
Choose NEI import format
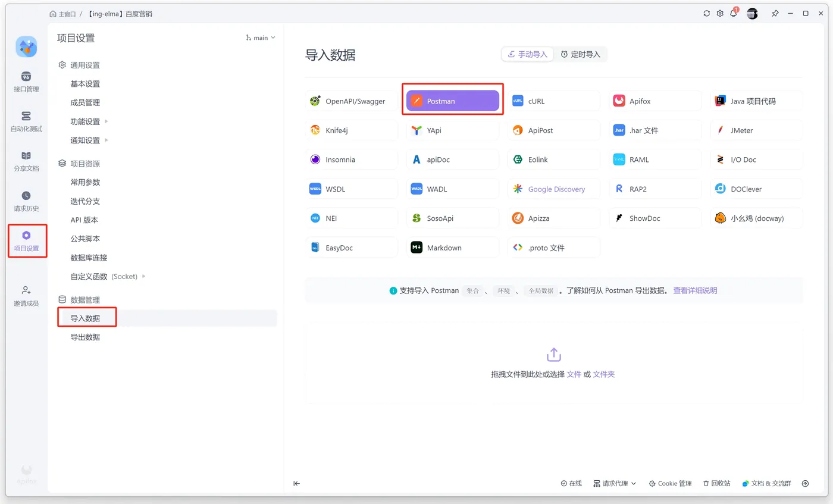[x=352, y=218]
